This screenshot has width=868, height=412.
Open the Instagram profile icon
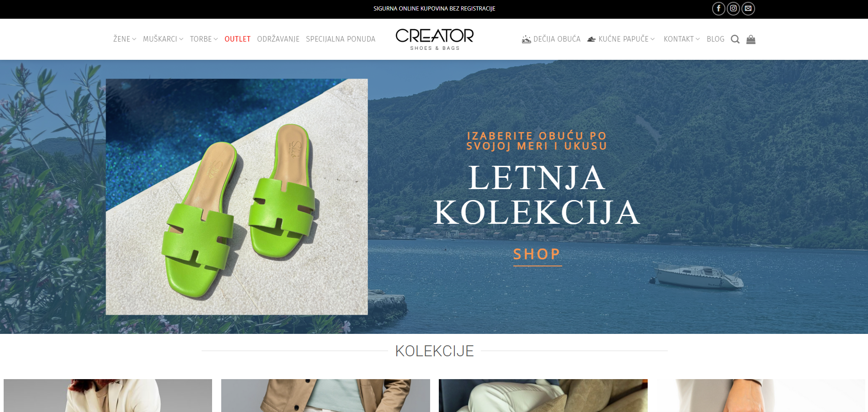733,8
